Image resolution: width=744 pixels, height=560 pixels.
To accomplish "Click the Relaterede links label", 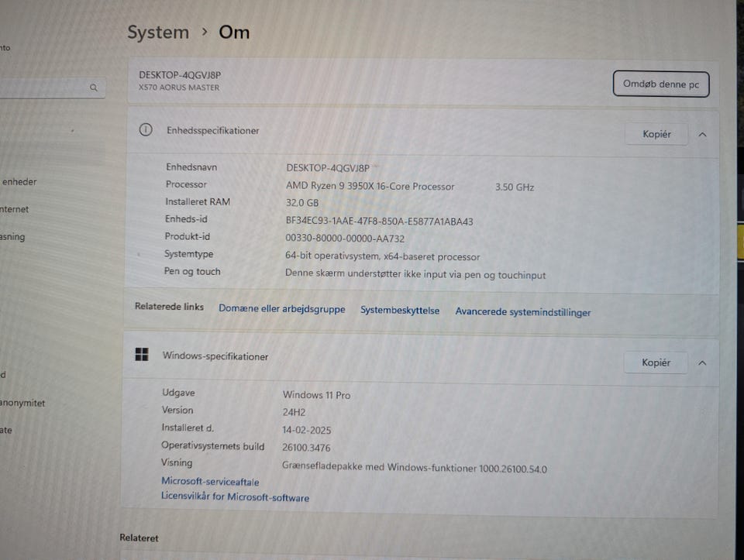I will click(169, 306).
